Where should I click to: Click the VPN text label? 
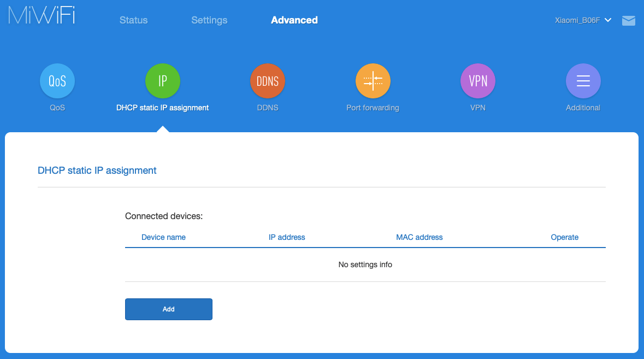(x=477, y=108)
